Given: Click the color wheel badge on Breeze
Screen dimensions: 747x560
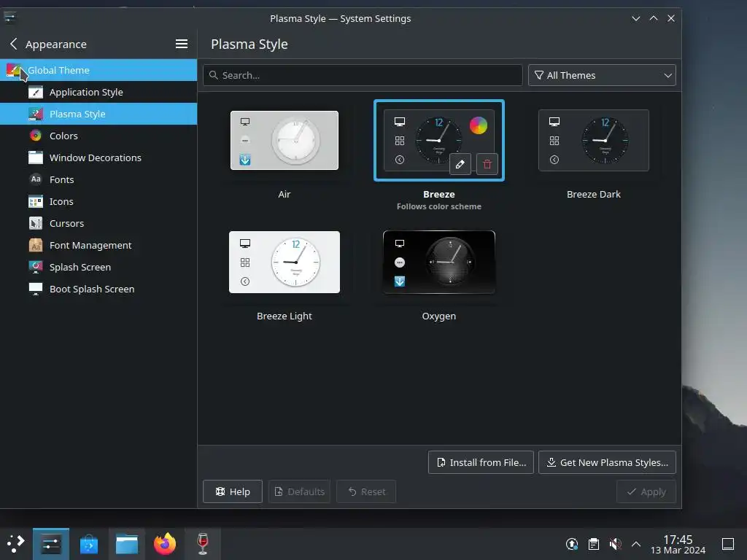Looking at the screenshot, I should pos(479,125).
